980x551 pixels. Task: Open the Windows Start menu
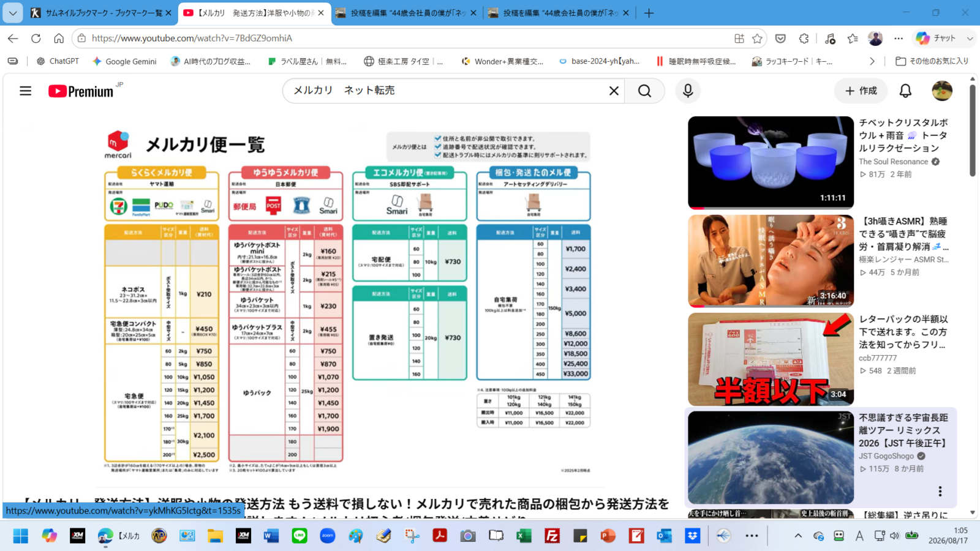tap(20, 536)
